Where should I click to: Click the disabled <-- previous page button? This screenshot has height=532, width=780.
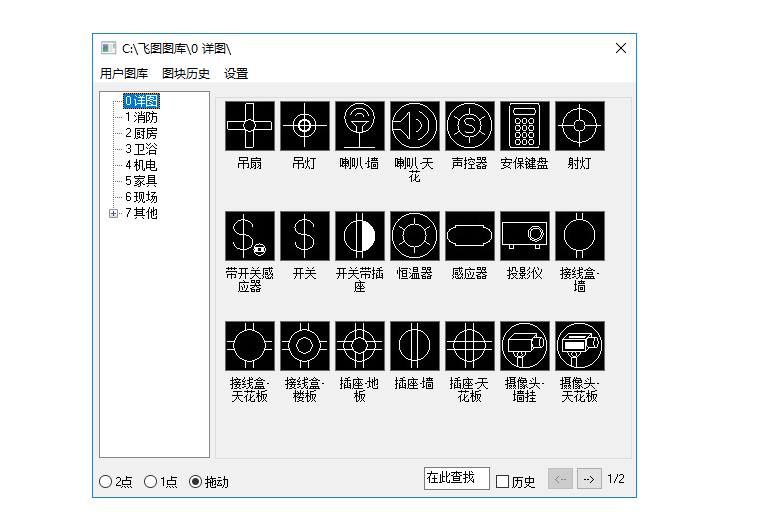[x=560, y=479]
